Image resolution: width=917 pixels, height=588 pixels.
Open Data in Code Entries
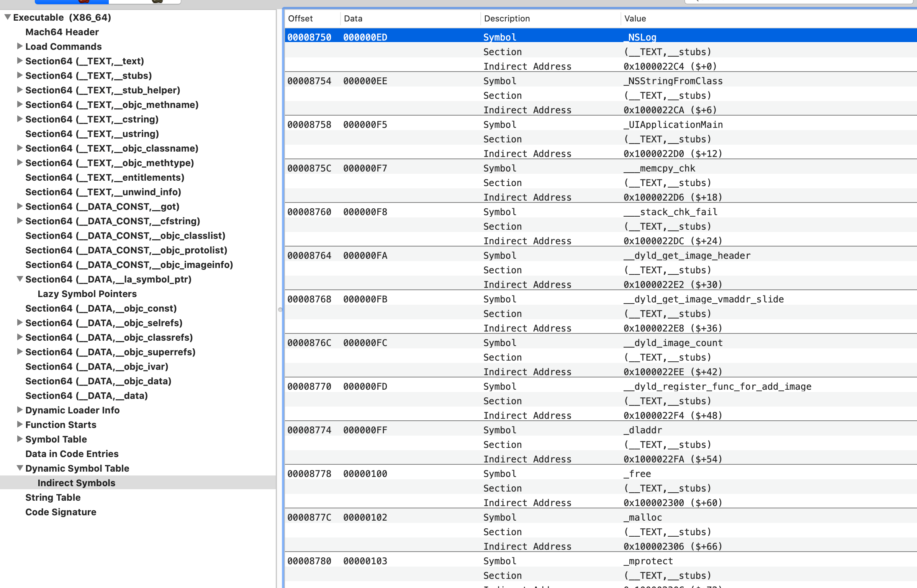pos(72,454)
